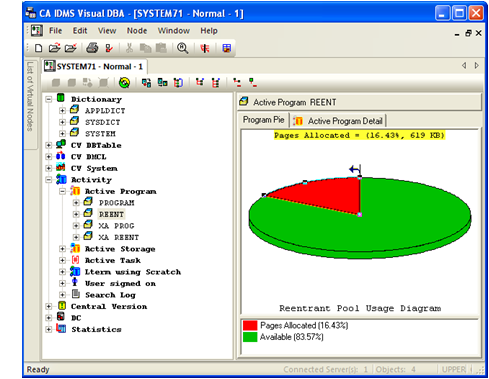Screen dimensions: 489x379
Task: Click the Find magnifying glass icon
Action: point(182,48)
